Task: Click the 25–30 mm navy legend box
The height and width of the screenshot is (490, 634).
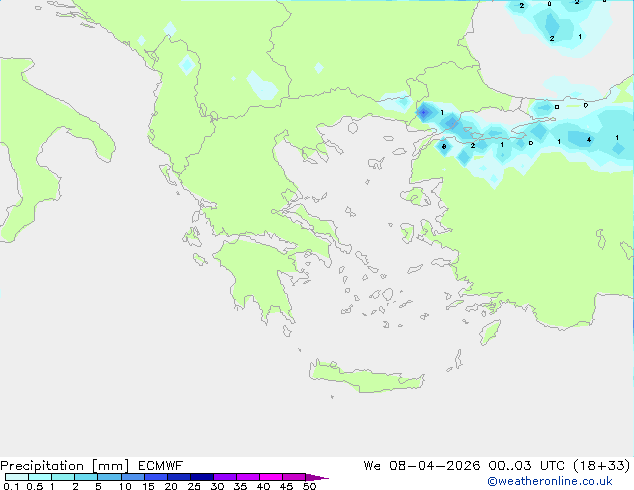Action: 202,477
